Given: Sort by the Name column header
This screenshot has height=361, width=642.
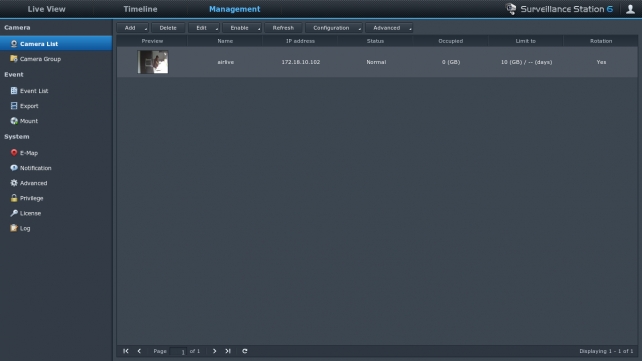Looking at the screenshot, I should point(225,41).
